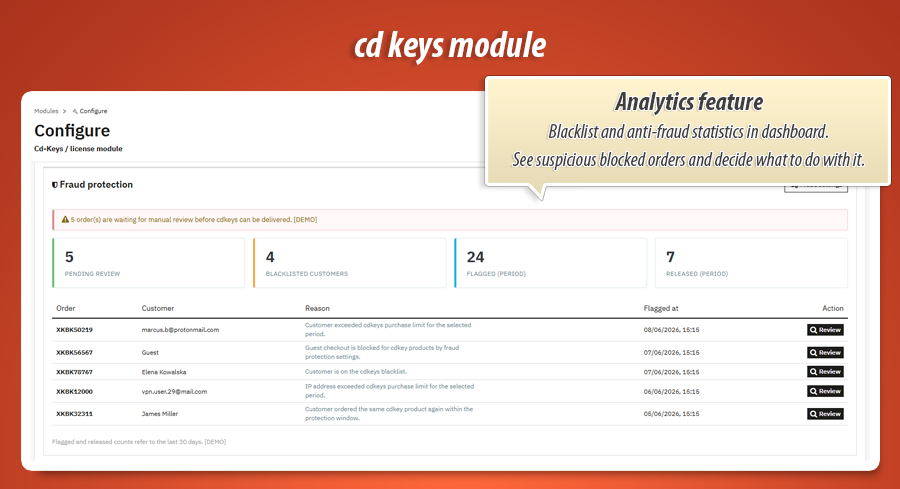Click the shield icon beside Fraud protection
This screenshot has height=489, width=900.
pos(55,185)
